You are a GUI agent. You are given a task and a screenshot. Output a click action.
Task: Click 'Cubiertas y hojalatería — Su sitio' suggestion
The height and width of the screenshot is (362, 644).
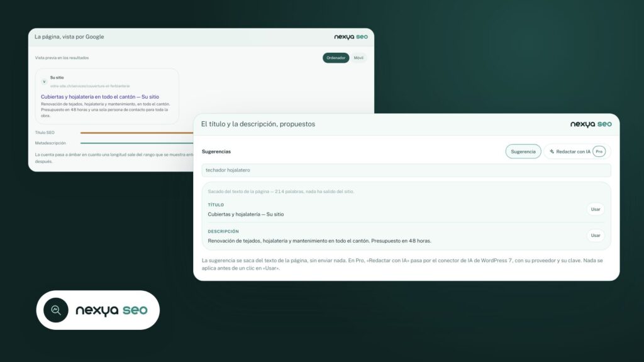pyautogui.click(x=246, y=214)
